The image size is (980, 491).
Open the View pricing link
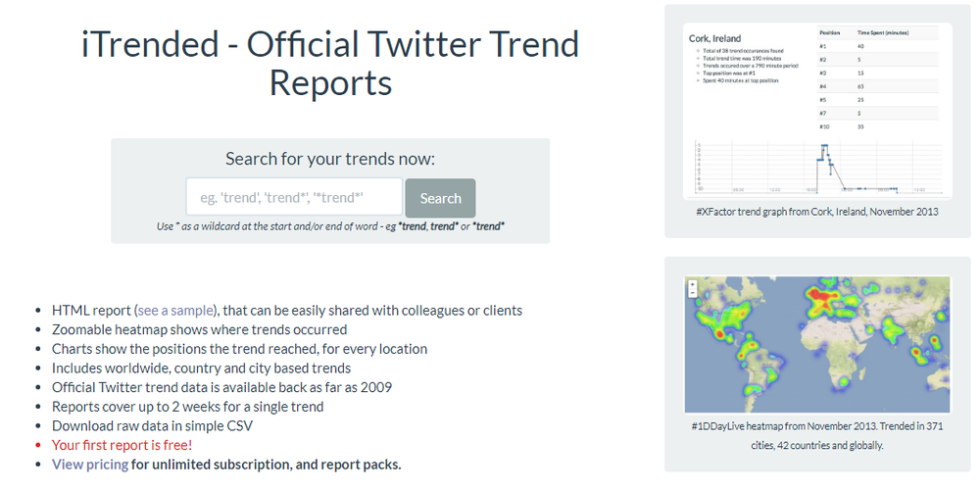click(x=90, y=465)
